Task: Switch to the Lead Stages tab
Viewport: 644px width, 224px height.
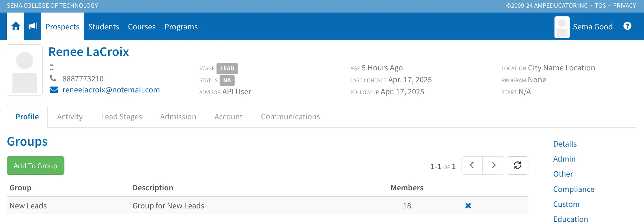Action: pos(121,117)
